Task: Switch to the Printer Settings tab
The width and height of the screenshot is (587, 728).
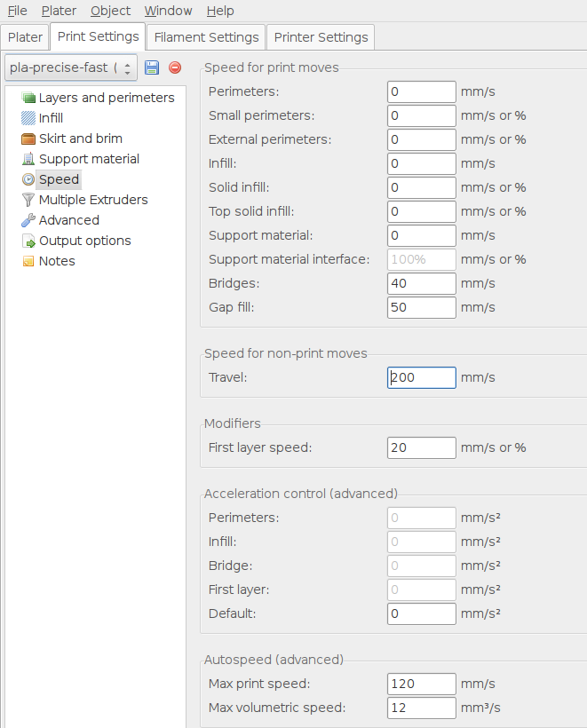Action: [321, 37]
